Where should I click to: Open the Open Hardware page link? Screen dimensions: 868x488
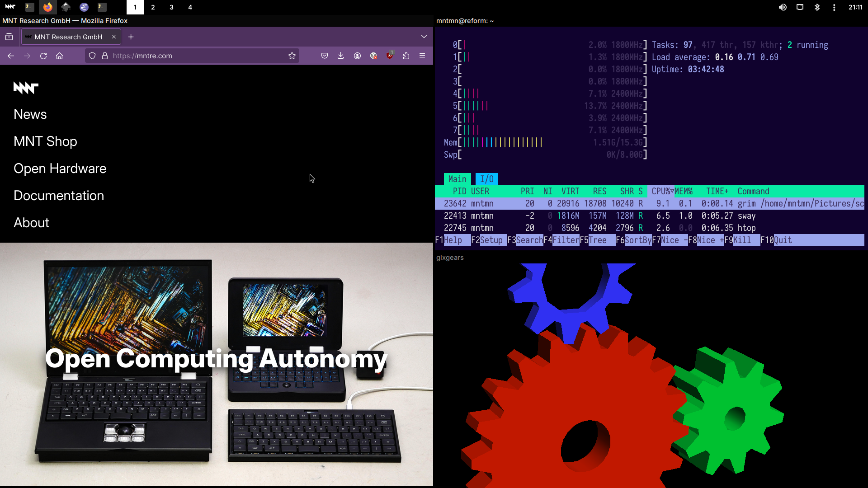tap(60, 168)
